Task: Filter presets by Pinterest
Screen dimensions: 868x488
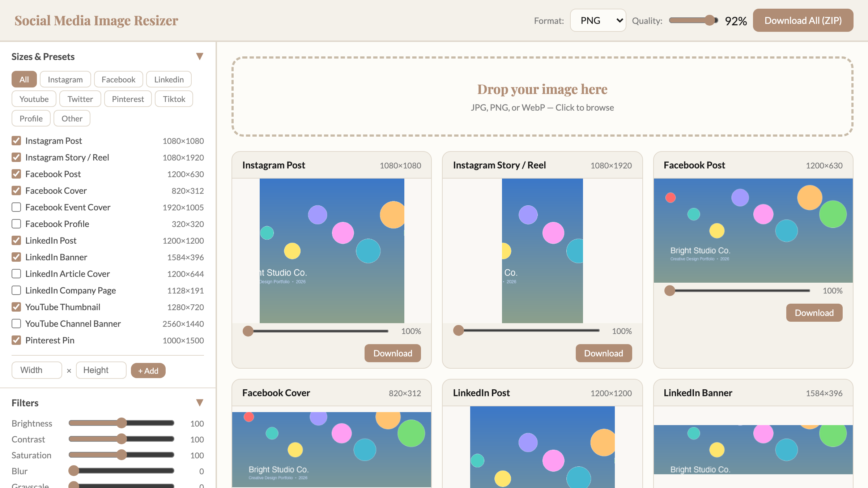Action: 128,99
